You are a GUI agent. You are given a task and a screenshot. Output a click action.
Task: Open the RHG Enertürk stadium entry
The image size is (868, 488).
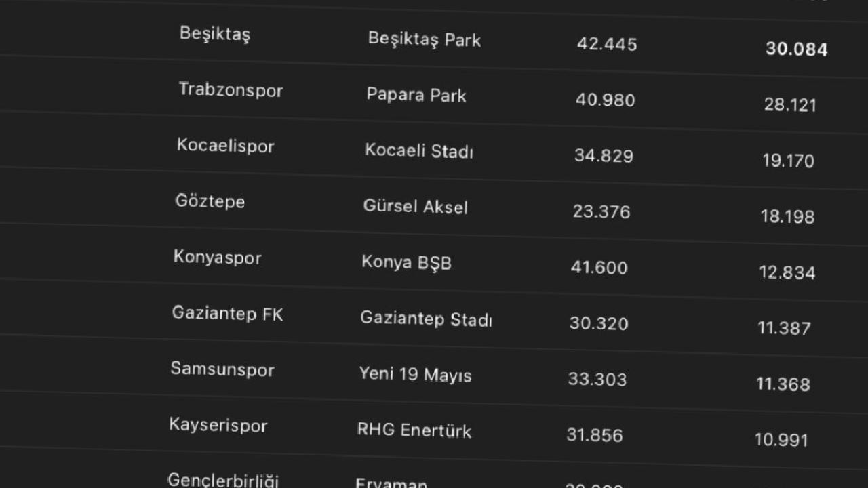click(414, 430)
